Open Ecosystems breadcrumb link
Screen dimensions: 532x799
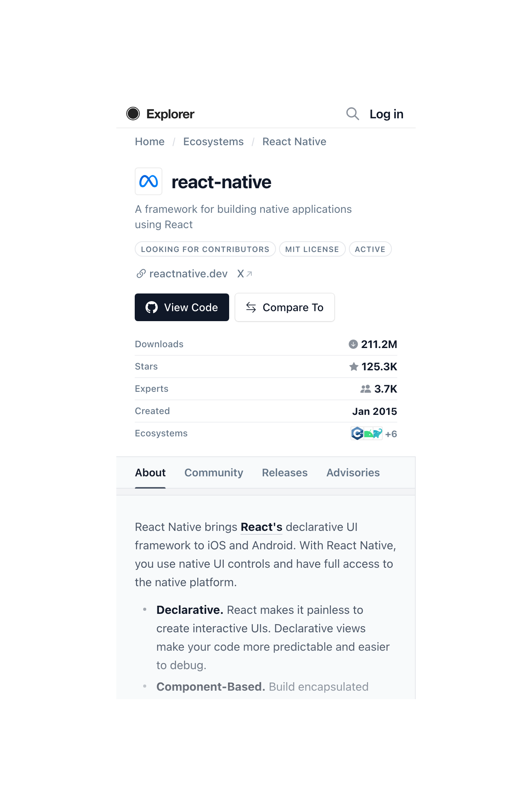(x=213, y=142)
